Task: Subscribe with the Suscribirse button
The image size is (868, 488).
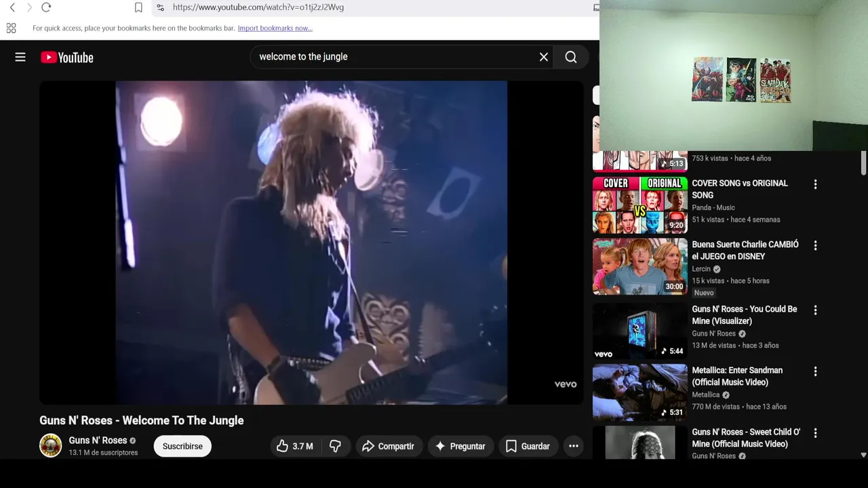Action: 182,446
